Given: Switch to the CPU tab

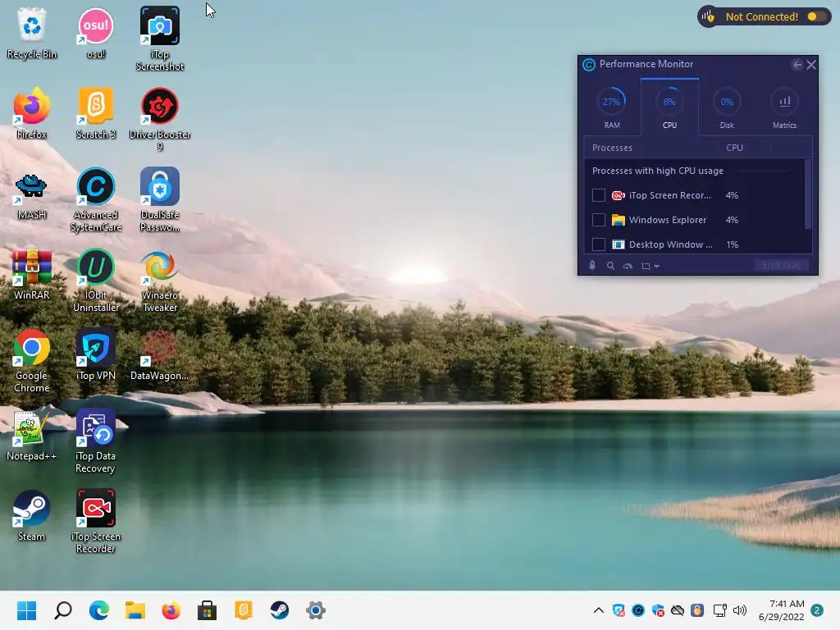Looking at the screenshot, I should [669, 107].
